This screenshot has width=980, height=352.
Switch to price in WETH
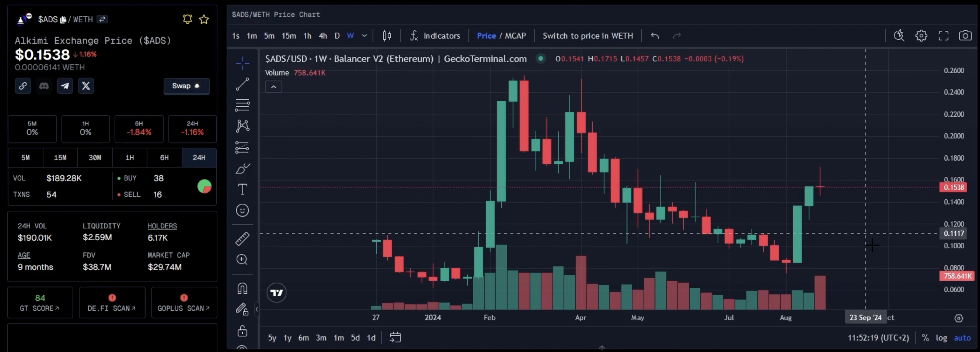coord(588,36)
